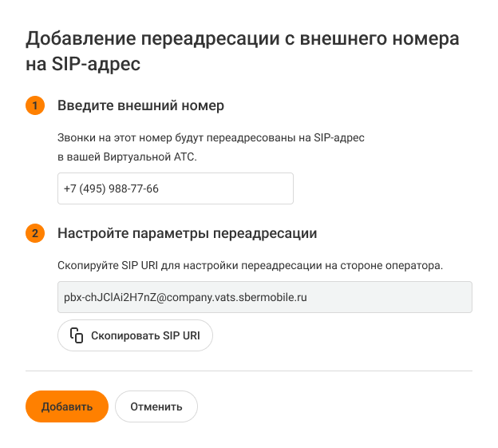Click the Скопировать SIP URI button label
The width and height of the screenshot is (498, 448).
pyautogui.click(x=145, y=335)
